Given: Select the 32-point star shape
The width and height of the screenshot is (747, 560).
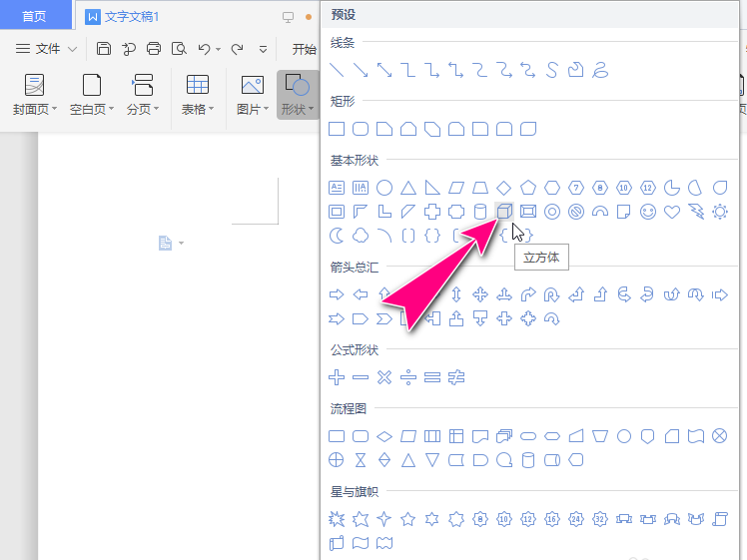Looking at the screenshot, I should point(600,519).
